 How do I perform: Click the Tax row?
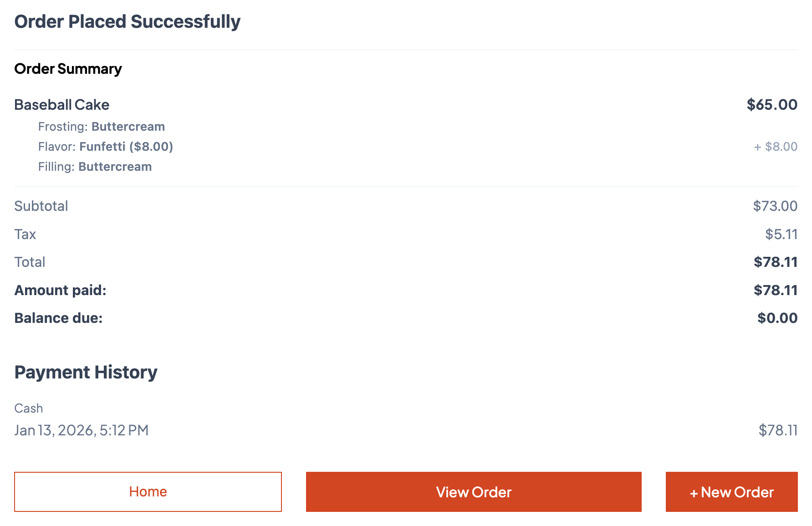tap(25, 234)
